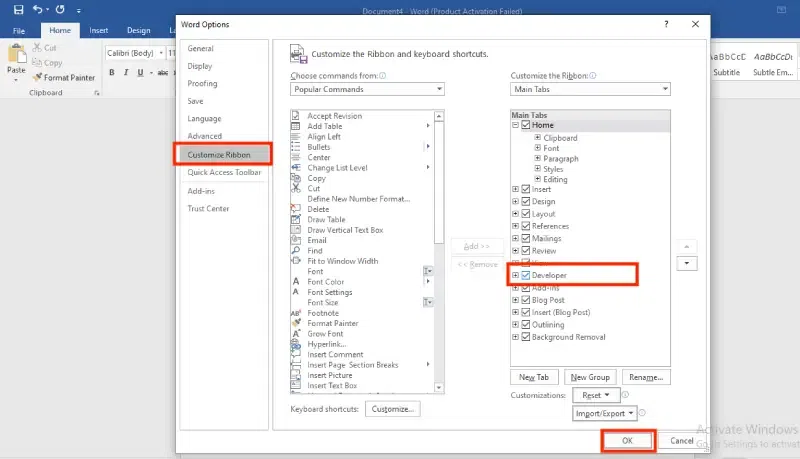Click the New Tab button
This screenshot has height=459, width=800.
coord(534,377)
